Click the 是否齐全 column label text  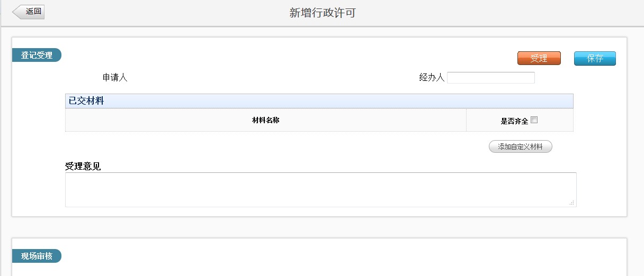[x=514, y=121]
